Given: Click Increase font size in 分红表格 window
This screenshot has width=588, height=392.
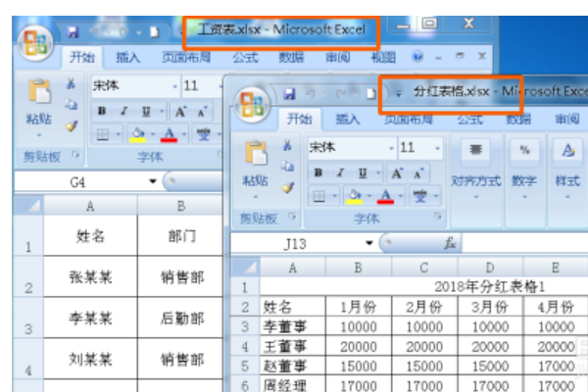Looking at the screenshot, I should (x=397, y=173).
